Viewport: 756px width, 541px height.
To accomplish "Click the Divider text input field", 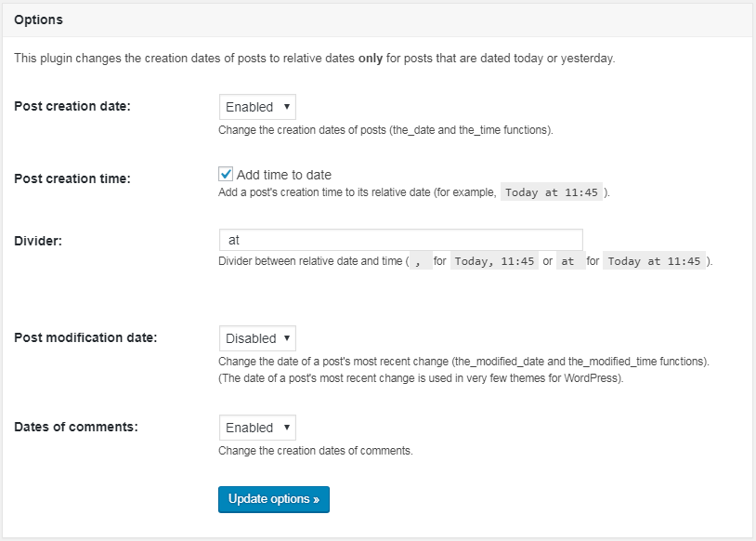I will pyautogui.click(x=400, y=240).
